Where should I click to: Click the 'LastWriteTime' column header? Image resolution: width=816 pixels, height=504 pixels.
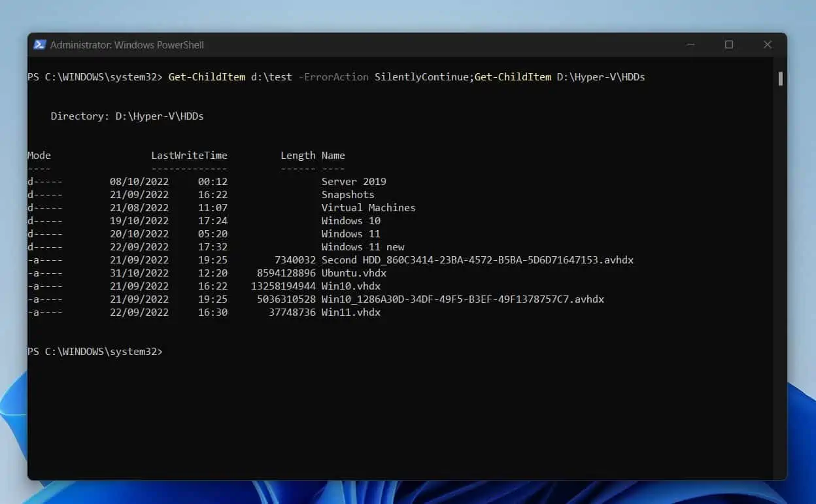[189, 156]
